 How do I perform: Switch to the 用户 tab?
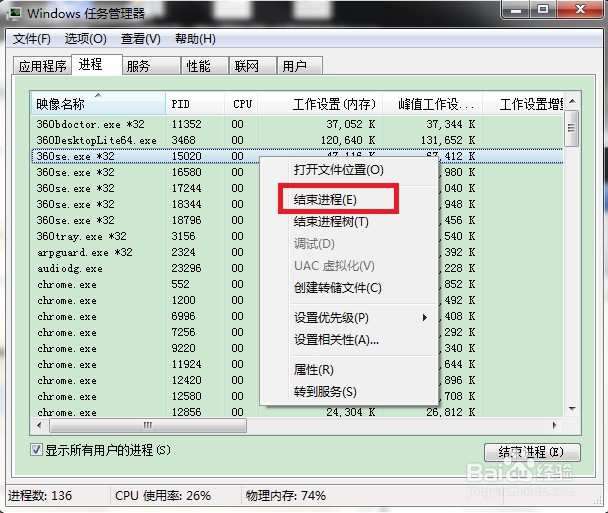click(x=300, y=66)
